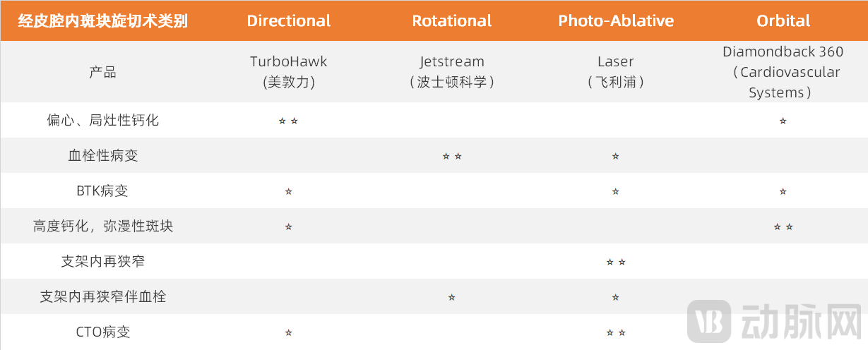Screen dimensions: 868x350
Task: Click the Photo-Ablative star in 血栓性病变 row
Action: click(x=616, y=156)
